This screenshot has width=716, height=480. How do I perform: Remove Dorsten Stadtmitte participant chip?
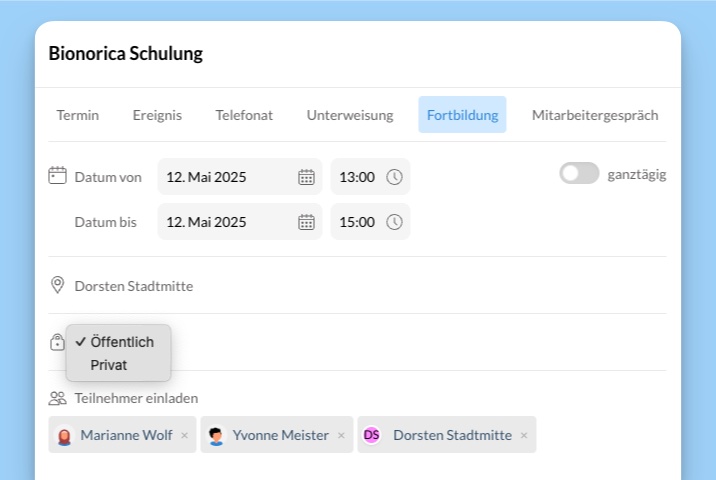pos(524,435)
